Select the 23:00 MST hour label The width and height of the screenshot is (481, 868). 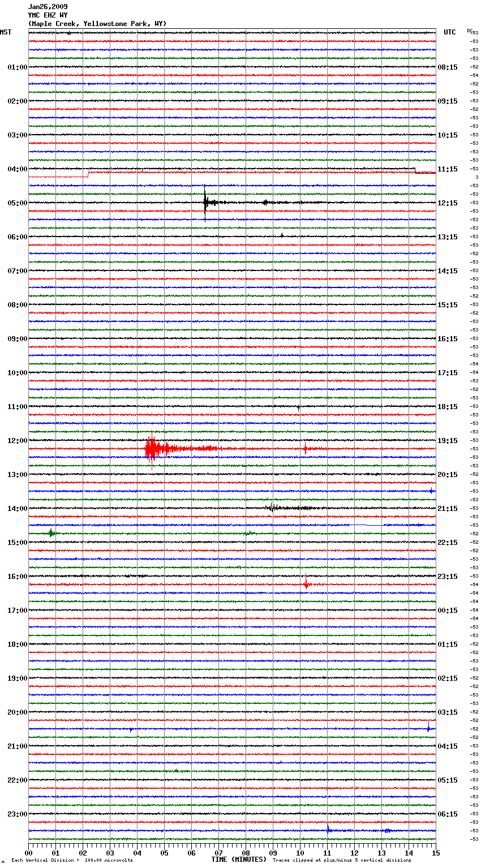17,814
